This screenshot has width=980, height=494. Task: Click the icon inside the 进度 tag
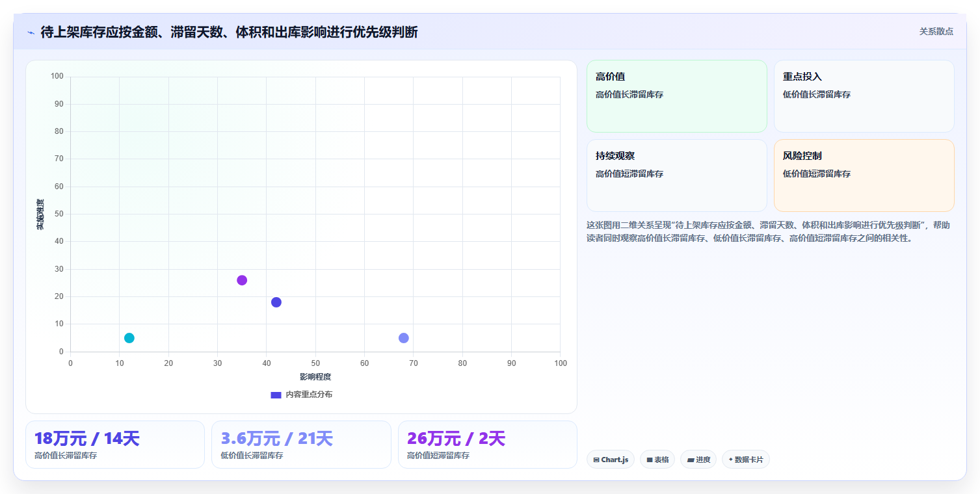pyautogui.click(x=691, y=460)
